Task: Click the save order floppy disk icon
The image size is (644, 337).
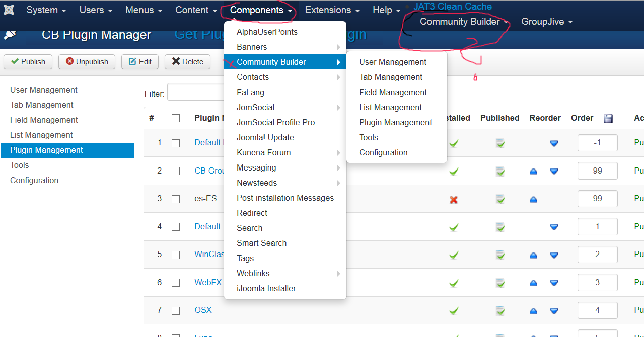Action: [608, 118]
